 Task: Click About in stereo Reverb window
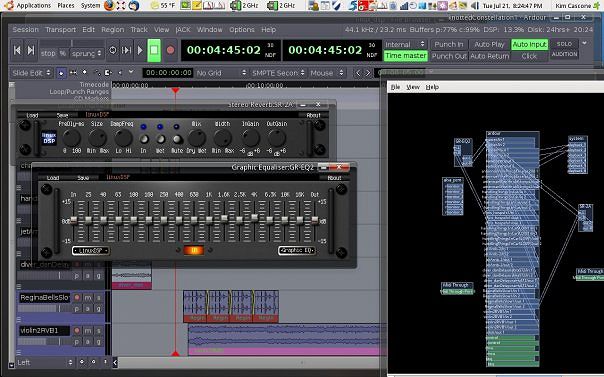[313, 115]
